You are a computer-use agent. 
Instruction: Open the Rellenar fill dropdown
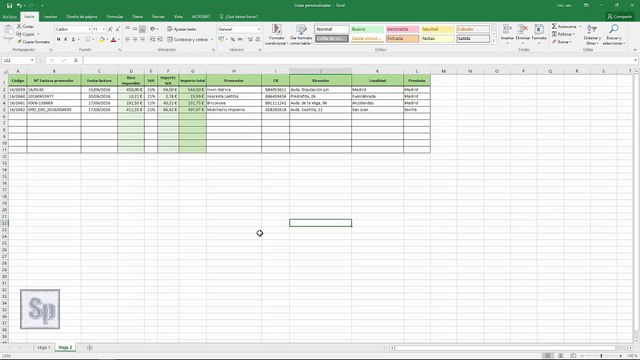[563, 34]
